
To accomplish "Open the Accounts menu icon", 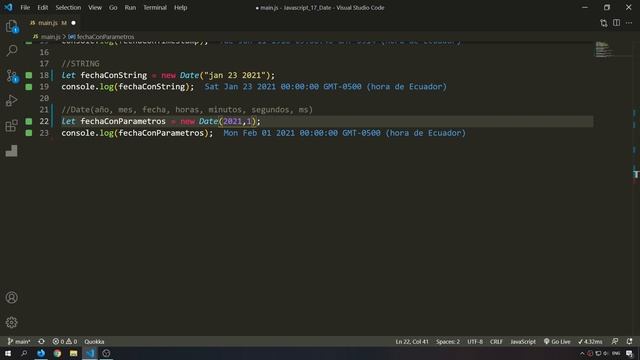I will (11, 298).
